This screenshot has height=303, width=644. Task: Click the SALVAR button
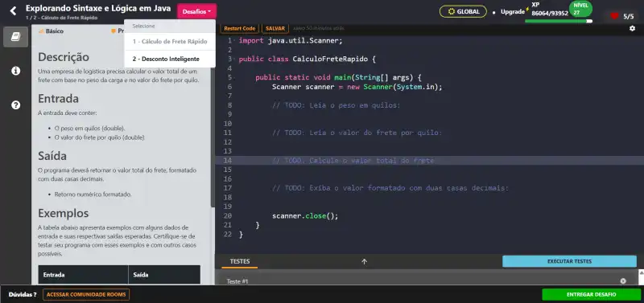click(275, 28)
